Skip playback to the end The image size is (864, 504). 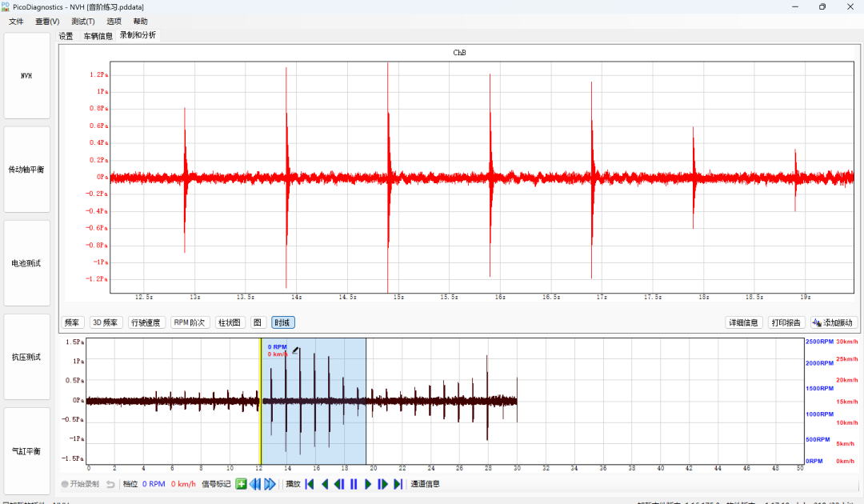398,484
